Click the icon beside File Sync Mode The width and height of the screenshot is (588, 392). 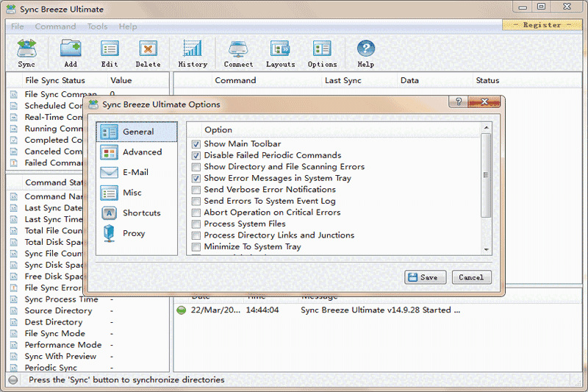point(14,334)
